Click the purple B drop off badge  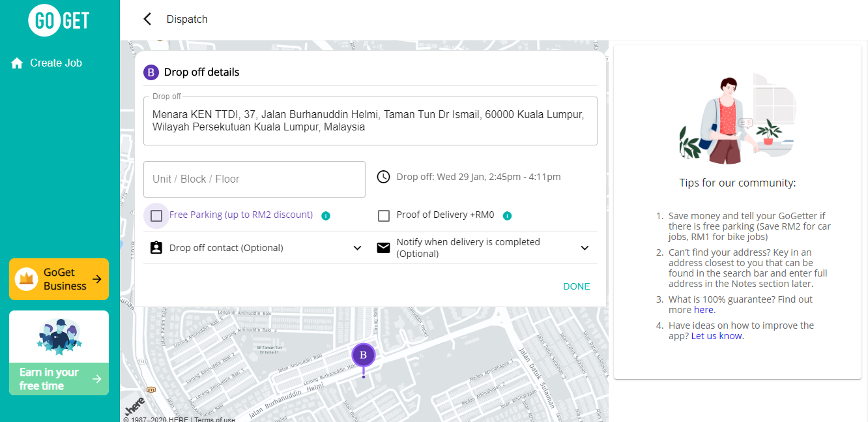pos(151,72)
